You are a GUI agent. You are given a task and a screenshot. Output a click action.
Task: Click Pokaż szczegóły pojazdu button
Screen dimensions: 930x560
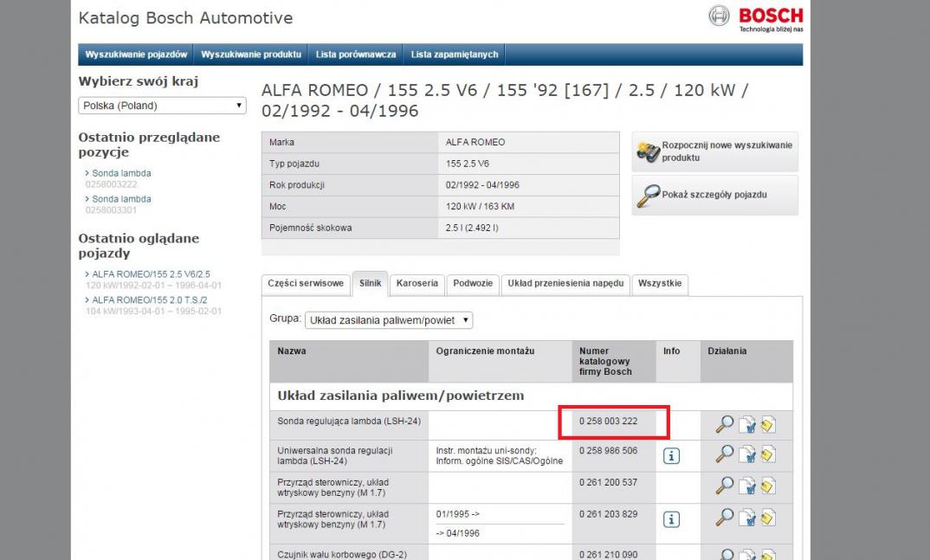click(714, 195)
